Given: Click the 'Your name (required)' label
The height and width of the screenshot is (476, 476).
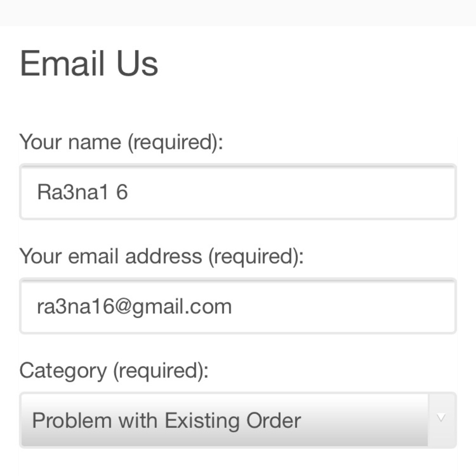Looking at the screenshot, I should (x=123, y=142).
